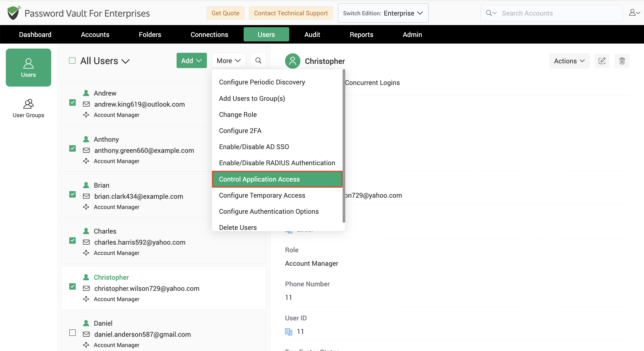Open the Users sidebar section
Viewport: 644px width, 351px height.
(29, 68)
